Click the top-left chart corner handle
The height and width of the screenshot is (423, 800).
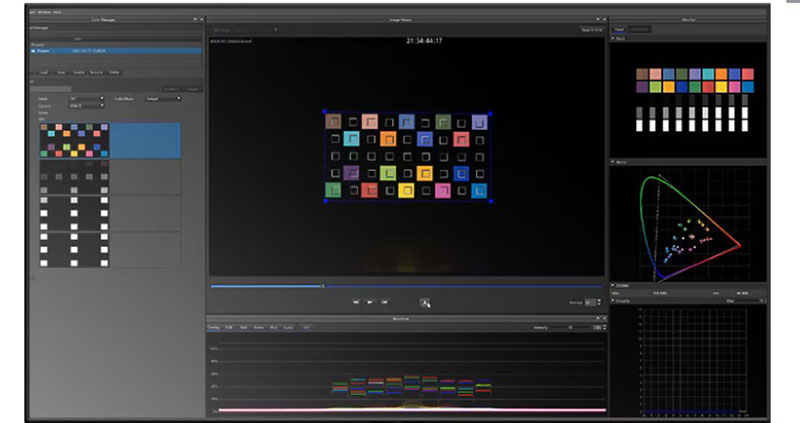click(x=325, y=112)
